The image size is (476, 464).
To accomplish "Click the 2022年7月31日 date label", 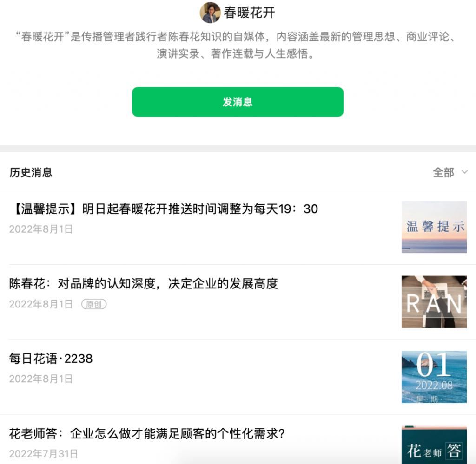I will click(x=43, y=454).
